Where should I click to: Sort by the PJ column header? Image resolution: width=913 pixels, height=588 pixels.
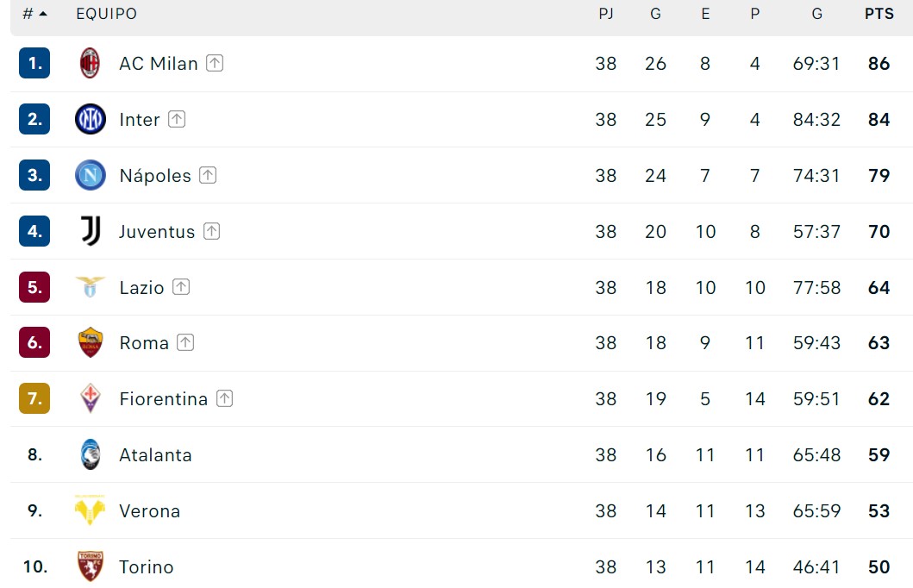605,14
